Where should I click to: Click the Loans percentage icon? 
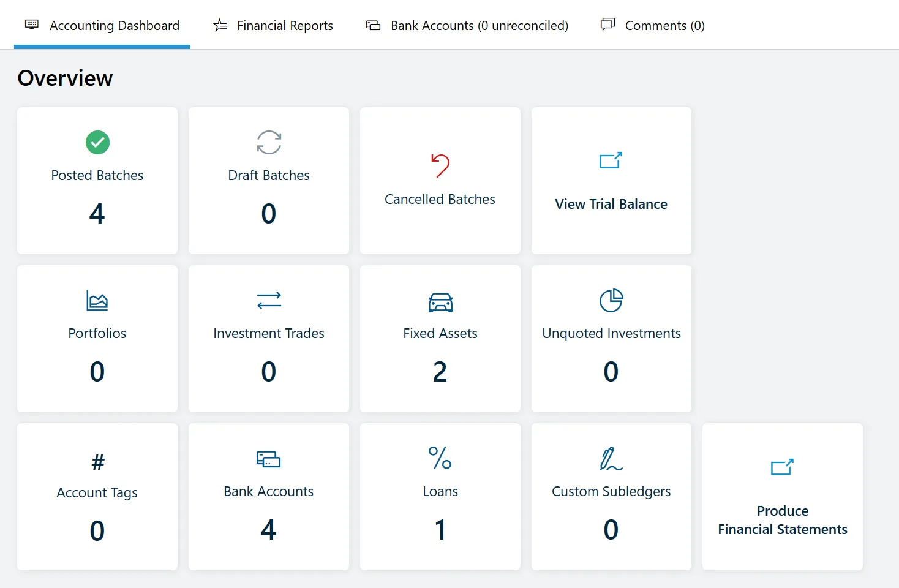[440, 458]
